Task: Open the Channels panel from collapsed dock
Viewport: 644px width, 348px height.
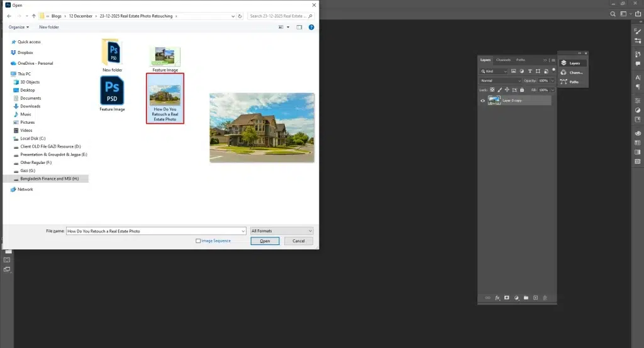Action: [573, 73]
